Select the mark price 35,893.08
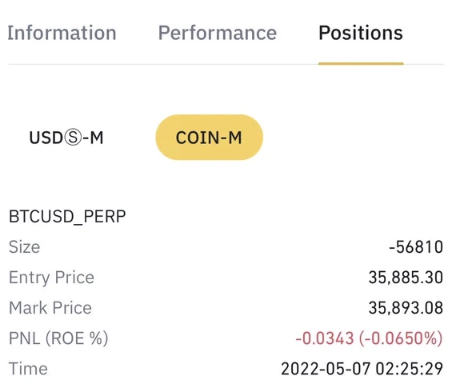The height and width of the screenshot is (387, 453). [406, 308]
